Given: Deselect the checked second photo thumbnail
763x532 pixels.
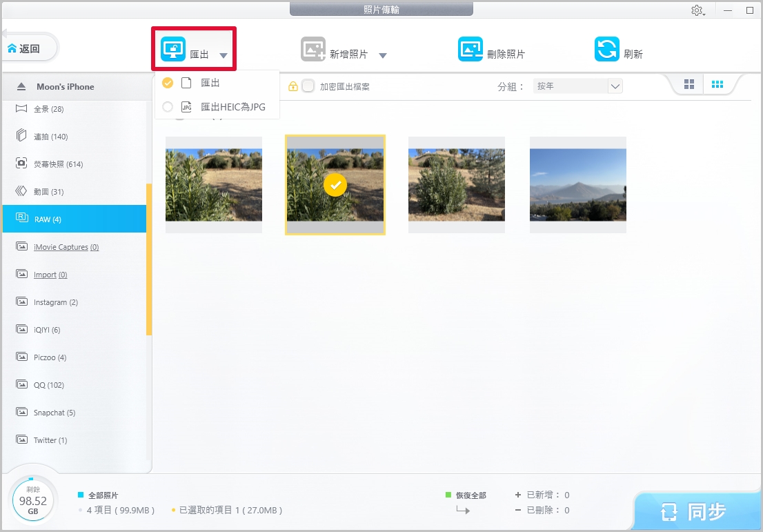Looking at the screenshot, I should pos(335,185).
